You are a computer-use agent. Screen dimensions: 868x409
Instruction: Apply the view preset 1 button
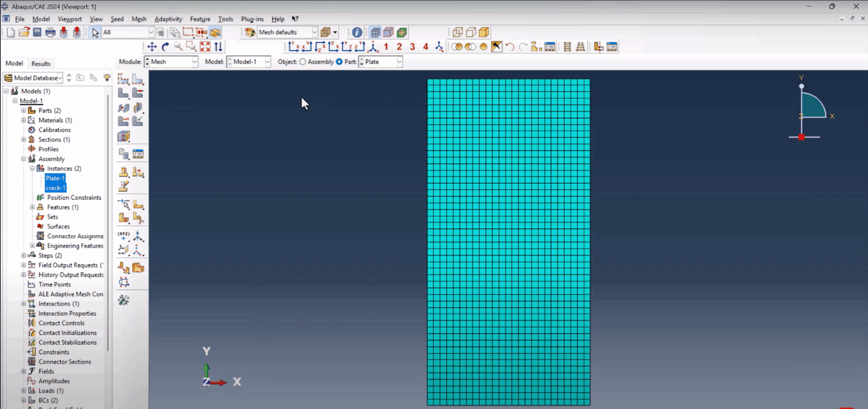click(x=386, y=47)
